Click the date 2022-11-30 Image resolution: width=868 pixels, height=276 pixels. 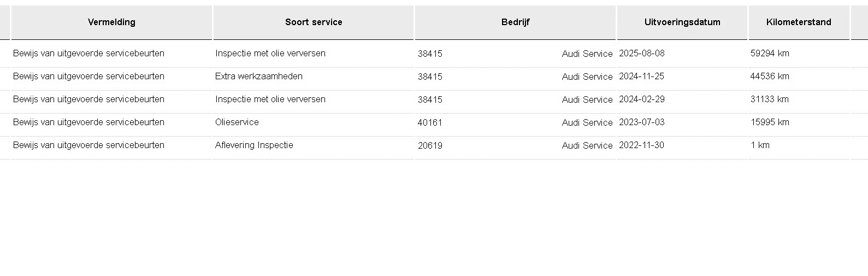click(642, 145)
